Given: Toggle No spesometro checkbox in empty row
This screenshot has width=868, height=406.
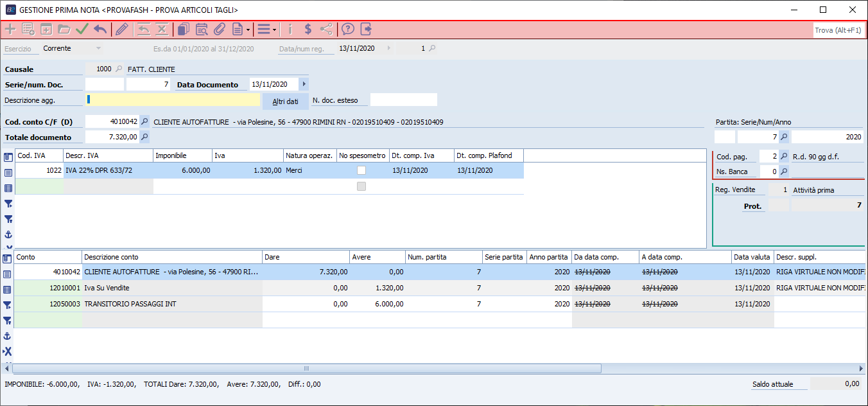Looking at the screenshot, I should point(362,186).
